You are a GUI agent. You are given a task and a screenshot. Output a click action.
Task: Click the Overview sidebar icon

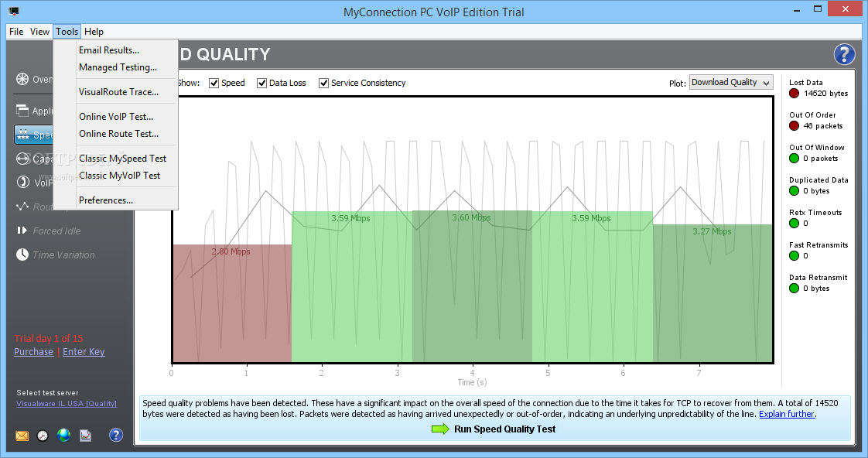(x=22, y=79)
